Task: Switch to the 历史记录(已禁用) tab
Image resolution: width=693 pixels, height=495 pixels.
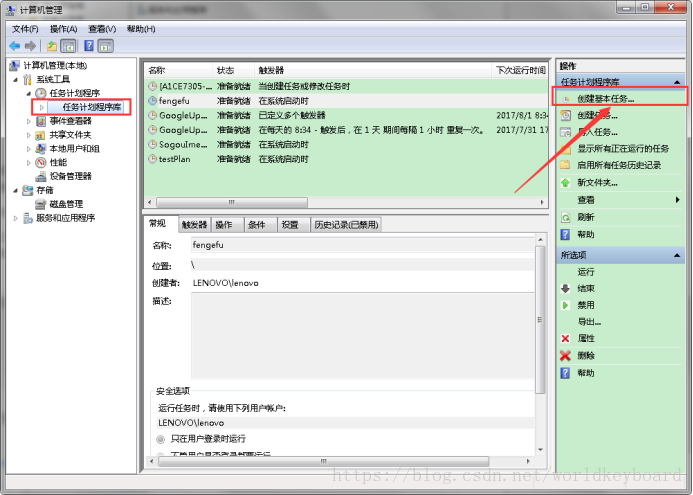Action: point(346,225)
